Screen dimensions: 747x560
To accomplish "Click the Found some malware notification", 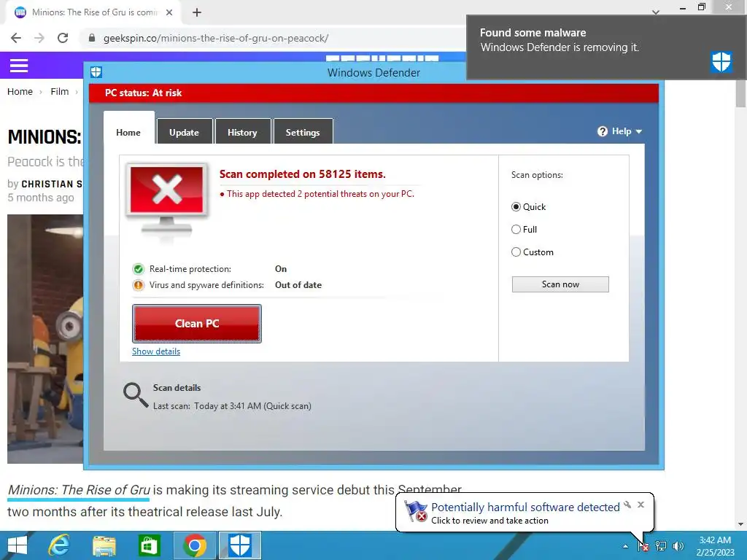I will click(x=606, y=47).
